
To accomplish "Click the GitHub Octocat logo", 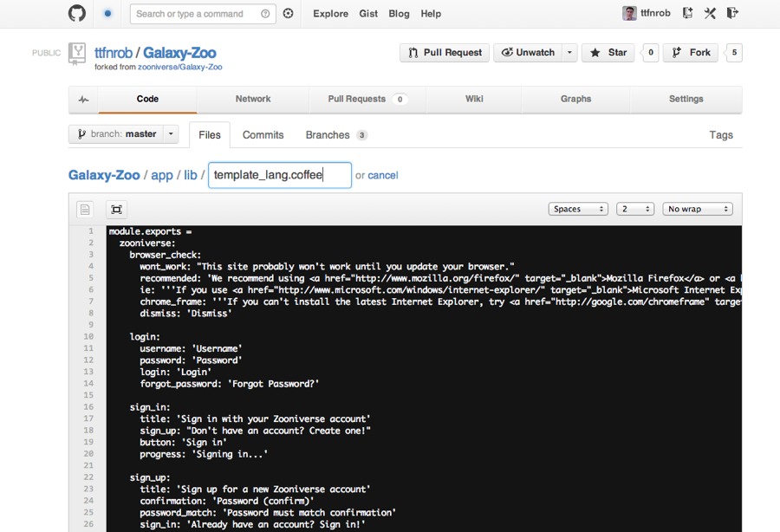I will coord(77,13).
